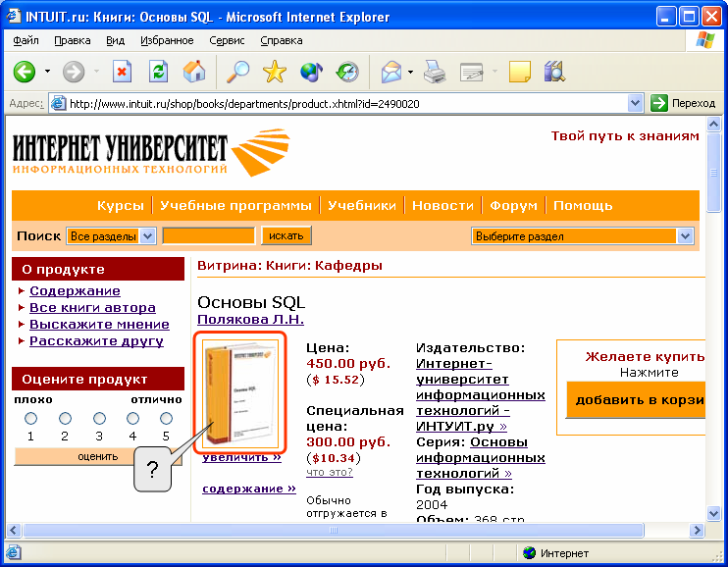Open the Mail button dropdown arrow
Screen dimensions: 728x567
tap(410, 72)
